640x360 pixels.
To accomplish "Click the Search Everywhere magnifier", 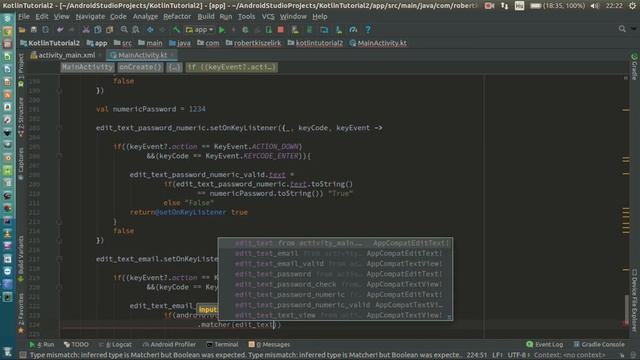I will (622, 29).
